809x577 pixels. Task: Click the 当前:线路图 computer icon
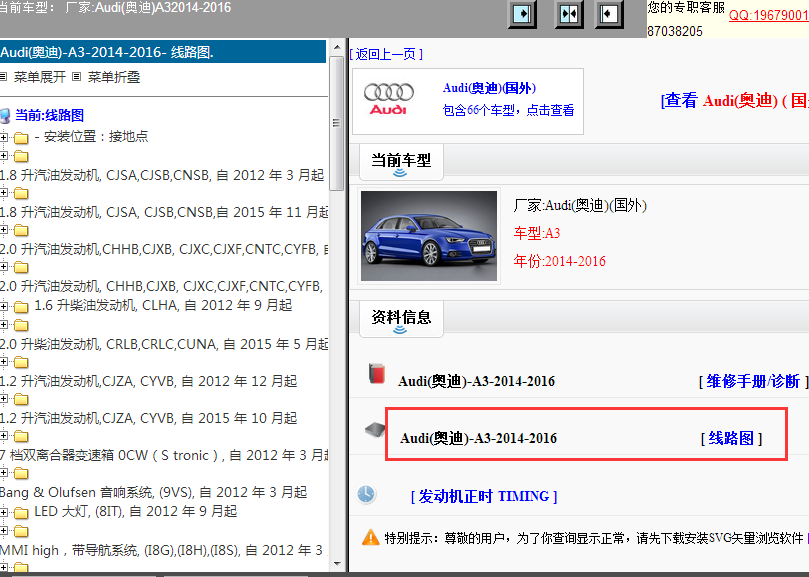pyautogui.click(x=5, y=116)
